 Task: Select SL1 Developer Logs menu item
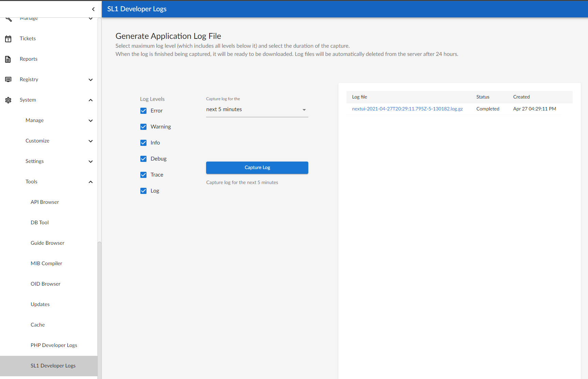pos(49,366)
